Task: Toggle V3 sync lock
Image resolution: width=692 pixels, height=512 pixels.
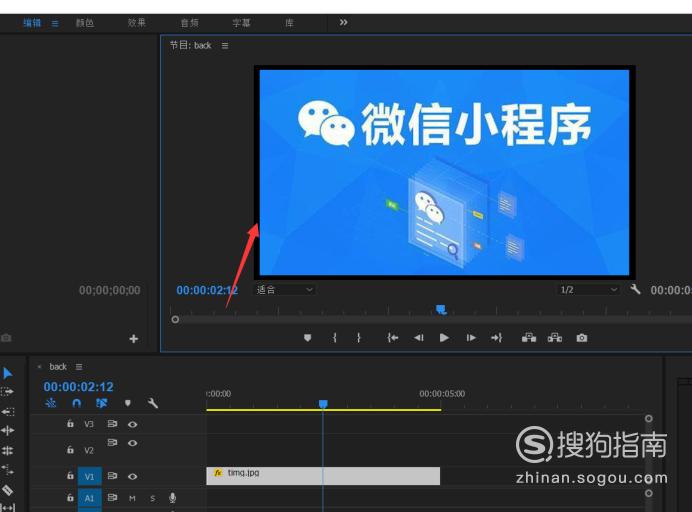Action: point(113,424)
